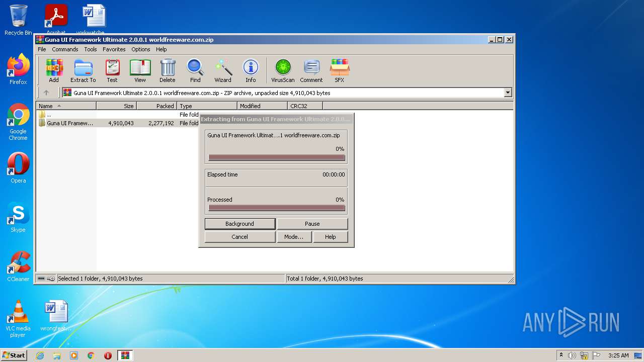Screen dimensions: 644x362
Task: Select the ".." parent folder row
Action: click(x=118, y=115)
